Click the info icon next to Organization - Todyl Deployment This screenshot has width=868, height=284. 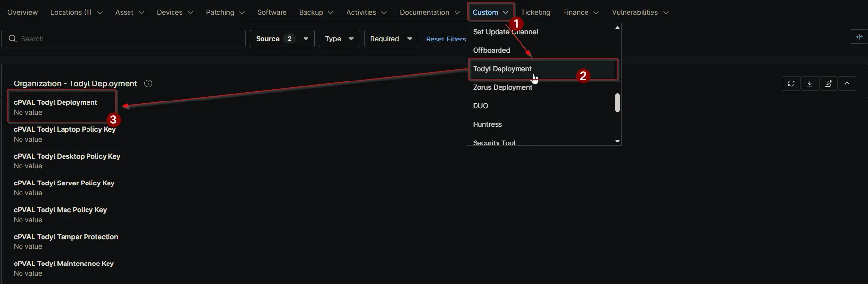148,83
